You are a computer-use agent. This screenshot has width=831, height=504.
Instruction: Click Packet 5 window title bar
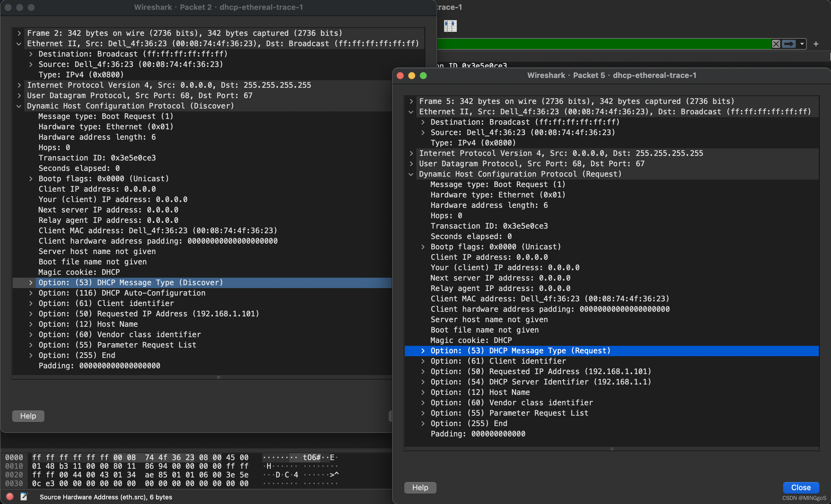click(612, 75)
